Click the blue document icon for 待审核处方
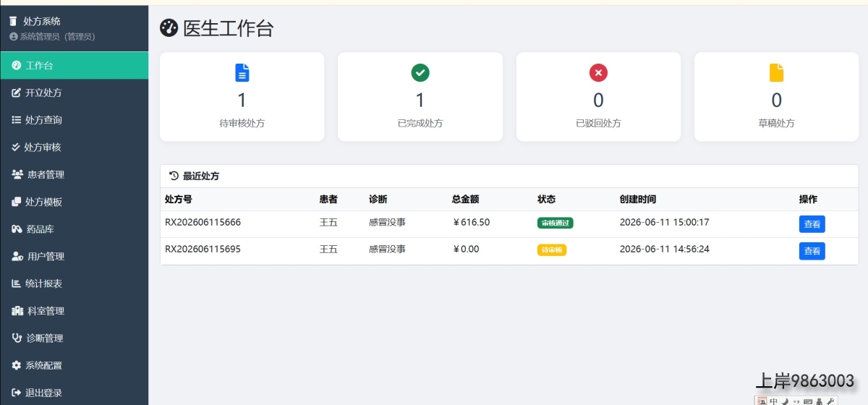868x405 pixels. point(242,72)
